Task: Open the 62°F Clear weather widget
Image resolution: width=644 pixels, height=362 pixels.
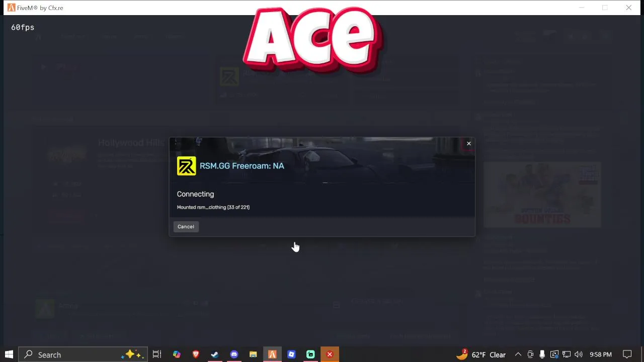Action: (481, 354)
